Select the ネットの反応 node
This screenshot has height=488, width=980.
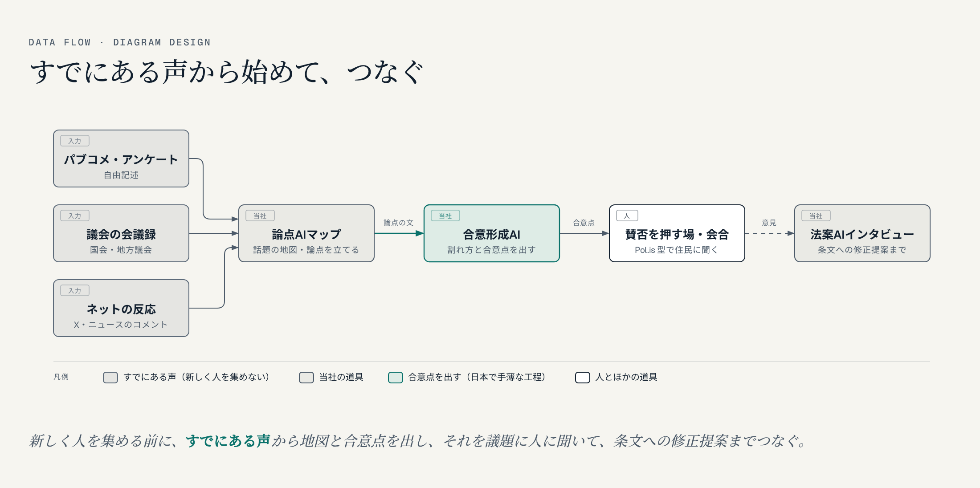coord(121,308)
